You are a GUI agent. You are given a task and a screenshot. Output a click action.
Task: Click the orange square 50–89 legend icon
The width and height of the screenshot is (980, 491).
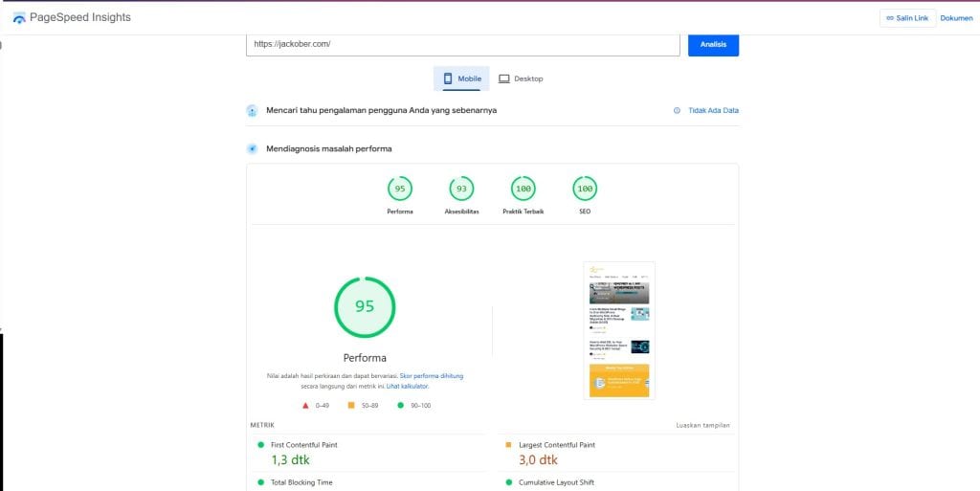pyautogui.click(x=351, y=406)
